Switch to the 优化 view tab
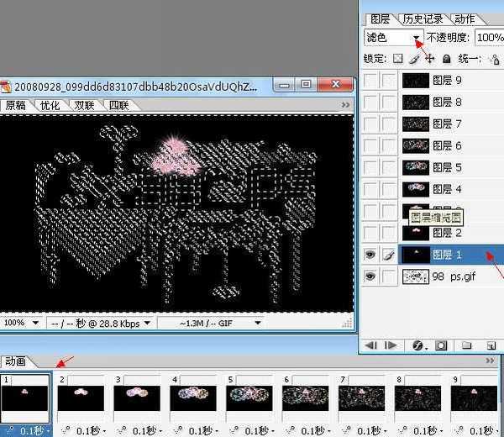Viewport: 504px width, 437px height. pos(50,105)
